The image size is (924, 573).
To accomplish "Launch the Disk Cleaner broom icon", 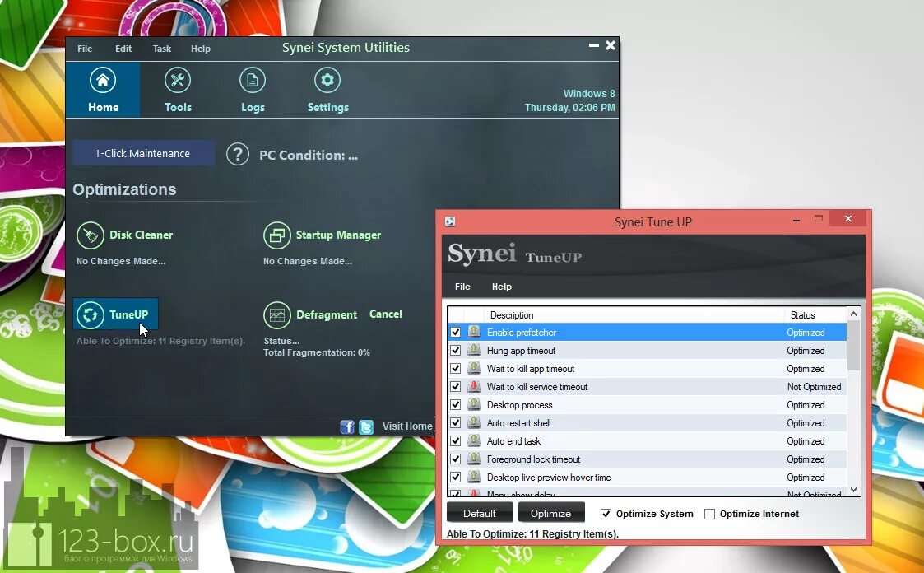I will coord(91,235).
